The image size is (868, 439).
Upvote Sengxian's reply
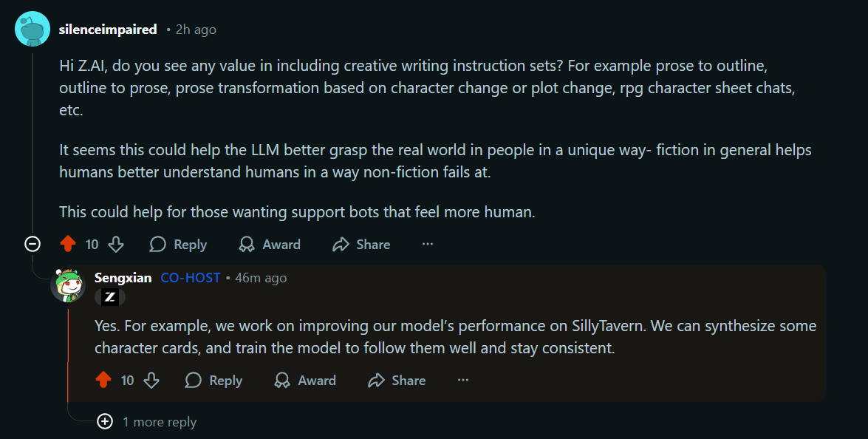pos(103,381)
